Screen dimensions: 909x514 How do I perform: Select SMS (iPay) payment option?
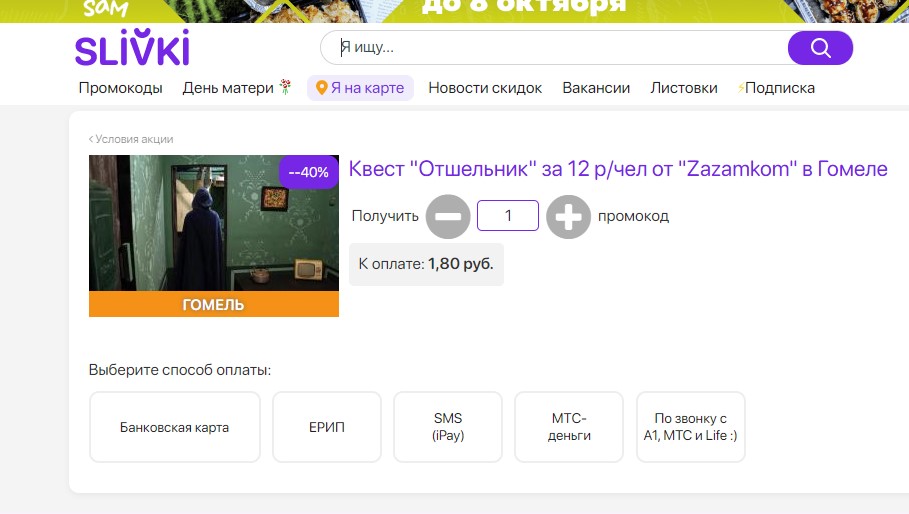click(x=448, y=427)
